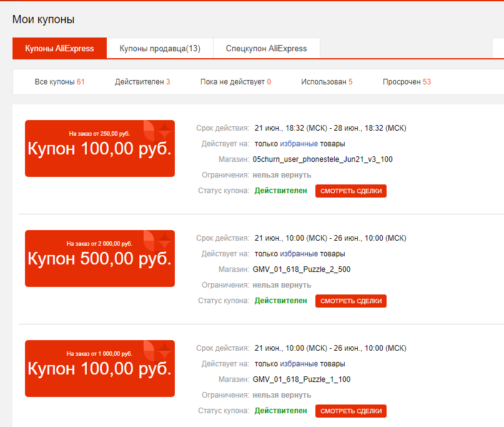This screenshot has width=504, height=427.
Task: Click СМОТРЕТЬ СДЕЛКИ for GMV_01_618_Puzzle_2_500 coupon
Action: pos(351,301)
